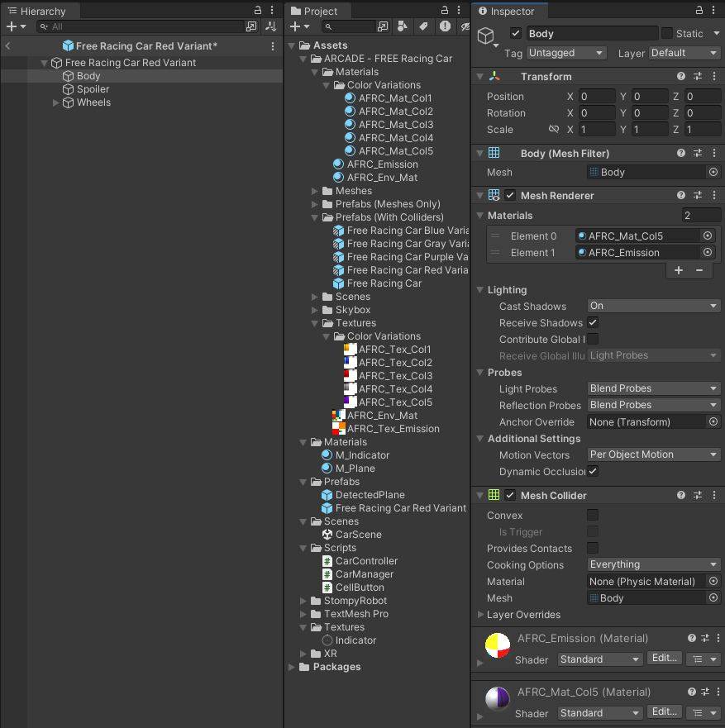Add a material element with plus
Image resolution: width=725 pixels, height=728 pixels.
click(679, 270)
